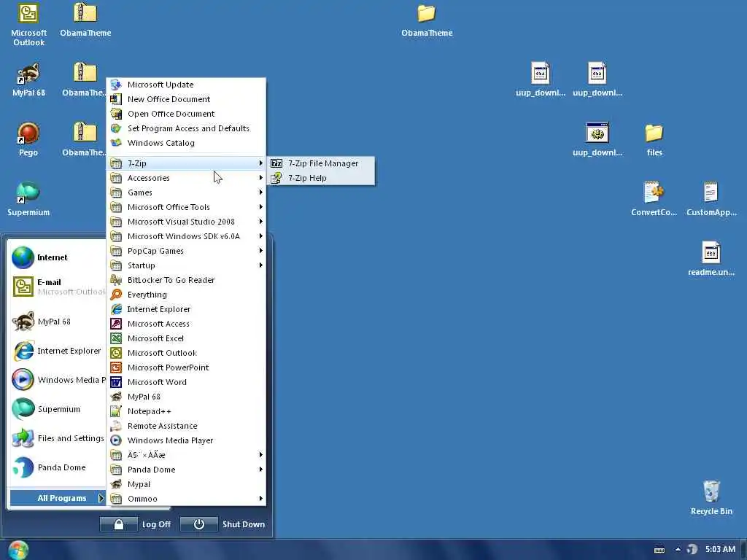The height and width of the screenshot is (560, 747).
Task: Open Supermium from Start menu left pane
Action: click(57, 409)
